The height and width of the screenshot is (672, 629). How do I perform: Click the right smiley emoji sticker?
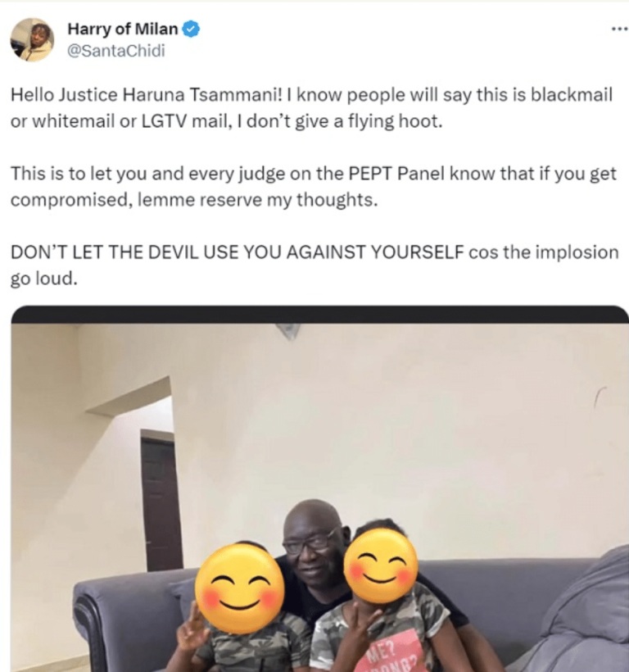(x=381, y=566)
